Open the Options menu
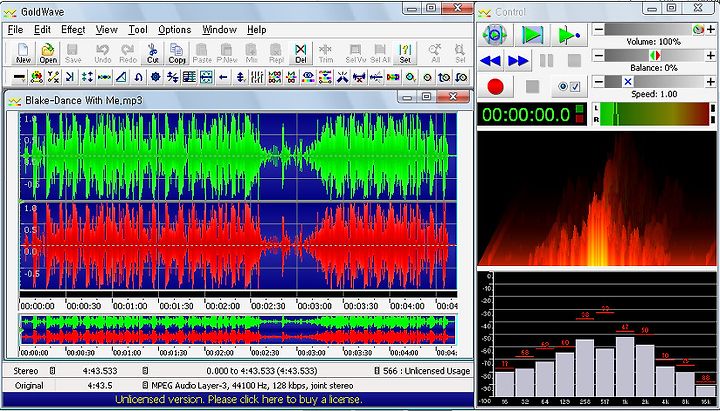The image size is (720, 411). pos(174,30)
